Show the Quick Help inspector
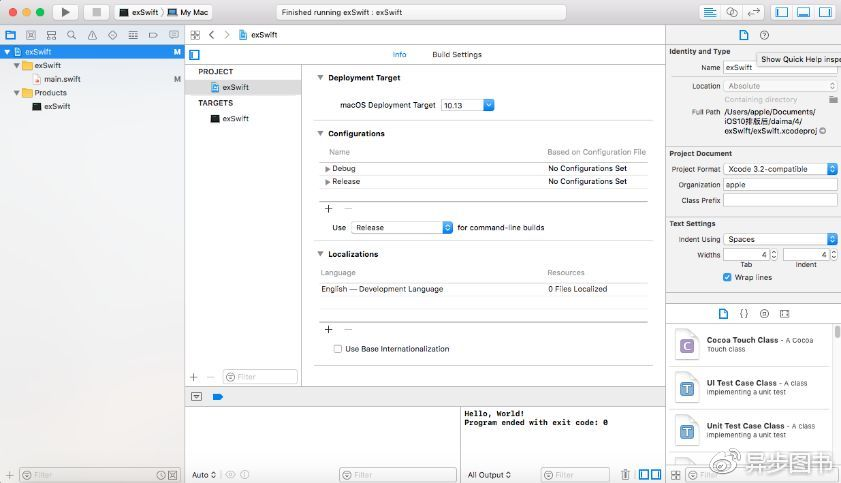 pos(764,35)
